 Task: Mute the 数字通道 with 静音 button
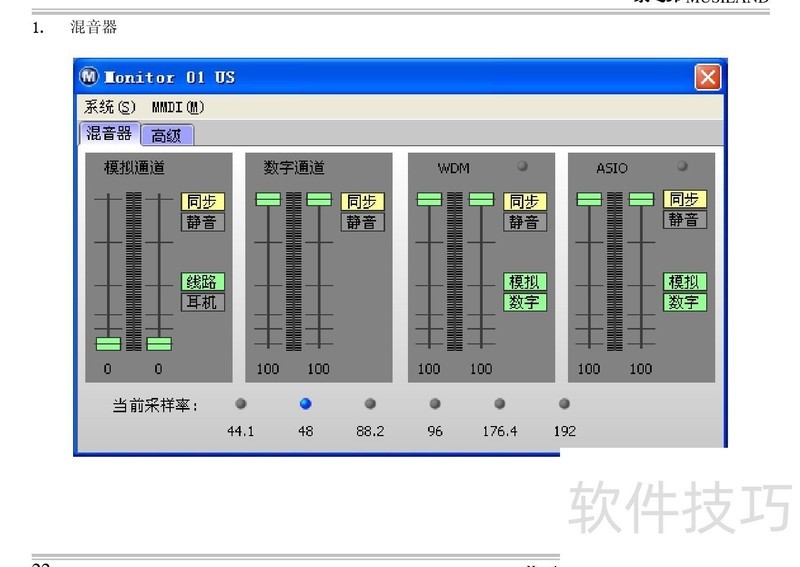[363, 222]
